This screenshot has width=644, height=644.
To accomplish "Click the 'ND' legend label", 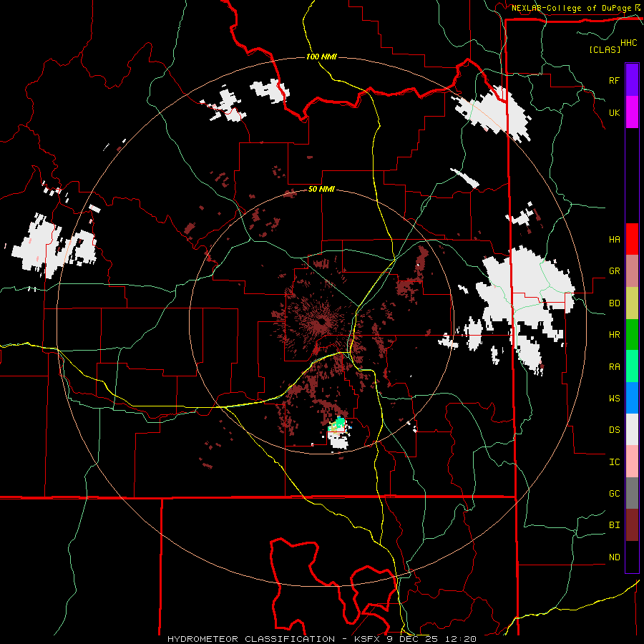I will click(x=614, y=557).
